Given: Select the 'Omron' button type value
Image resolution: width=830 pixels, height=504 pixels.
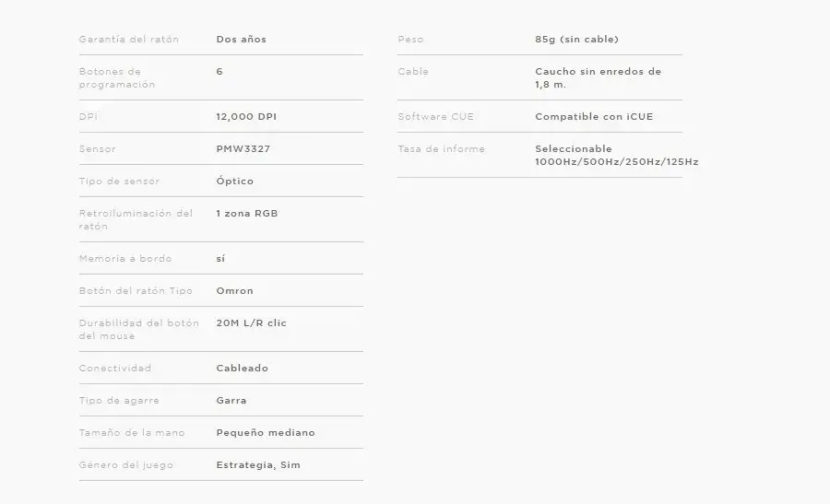Looking at the screenshot, I should 234,291.
